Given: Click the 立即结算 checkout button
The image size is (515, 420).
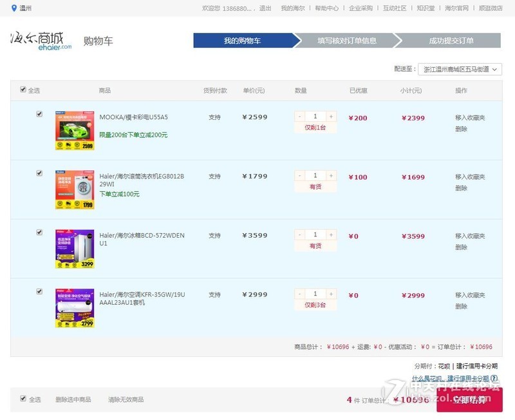Looking at the screenshot, I should point(469,399).
